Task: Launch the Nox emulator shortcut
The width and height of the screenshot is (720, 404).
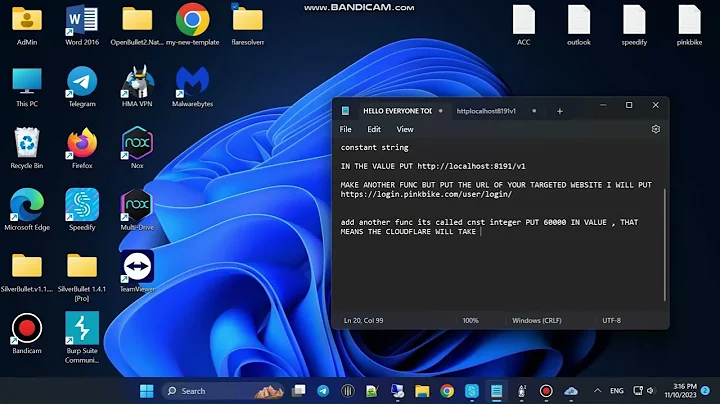Action: click(x=137, y=149)
